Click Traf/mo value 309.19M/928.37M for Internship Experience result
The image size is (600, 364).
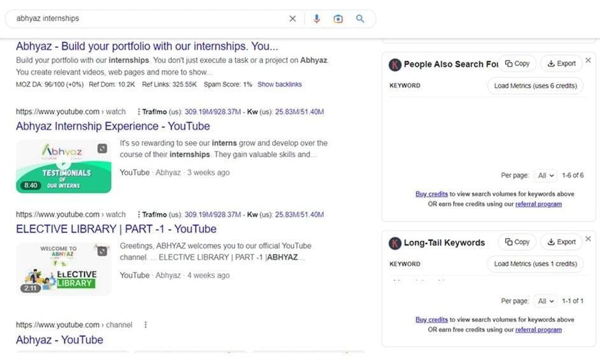coord(213,111)
